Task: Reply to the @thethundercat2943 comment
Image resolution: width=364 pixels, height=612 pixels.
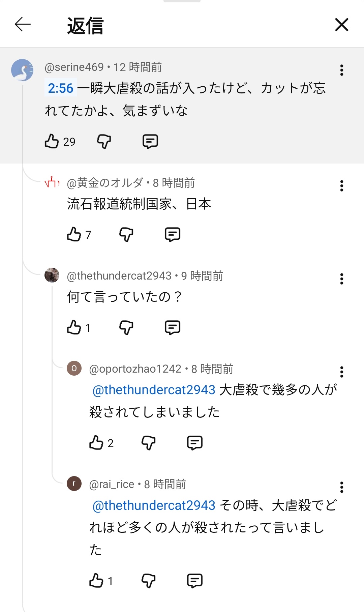Action: pyautogui.click(x=172, y=327)
